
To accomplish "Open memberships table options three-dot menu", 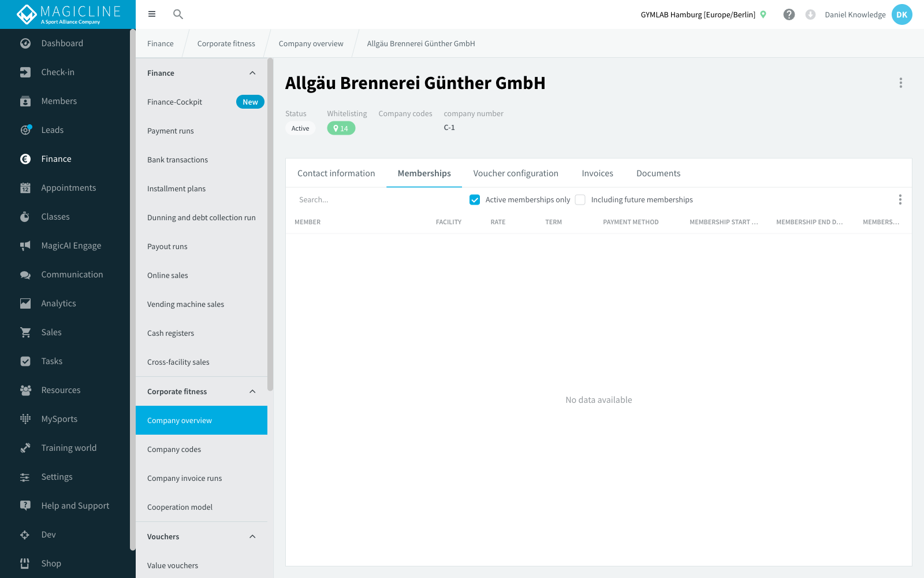I will (900, 199).
